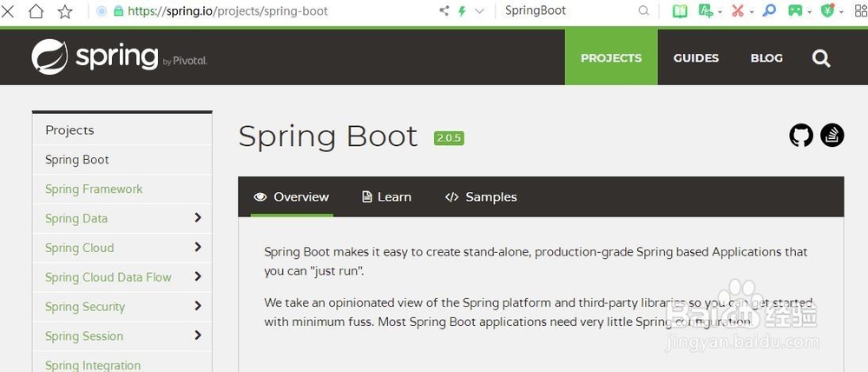The width and height of the screenshot is (868, 372).
Task: Expand the Spring Data chevron
Action: pyautogui.click(x=198, y=218)
